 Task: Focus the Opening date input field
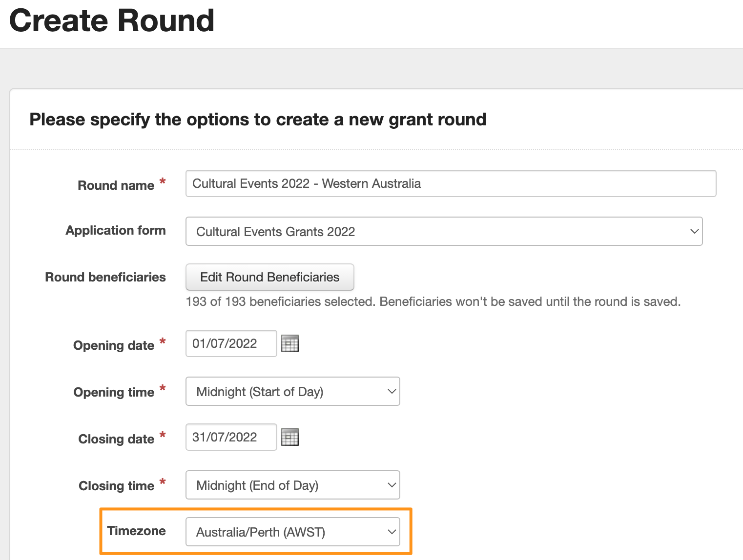pyautogui.click(x=230, y=343)
